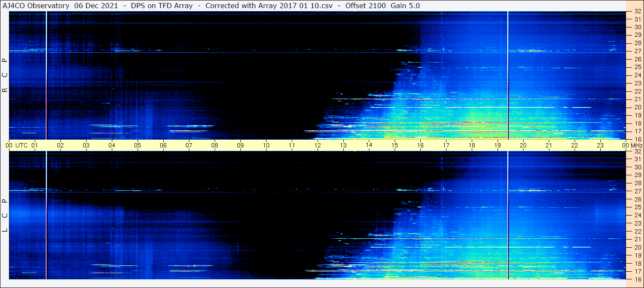Click the 10 hour label on time axis

coord(266,146)
